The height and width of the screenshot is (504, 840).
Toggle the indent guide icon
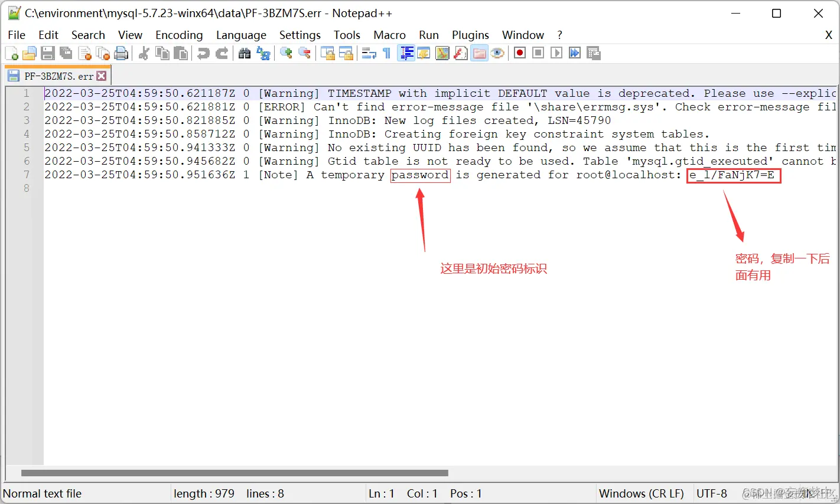click(406, 54)
